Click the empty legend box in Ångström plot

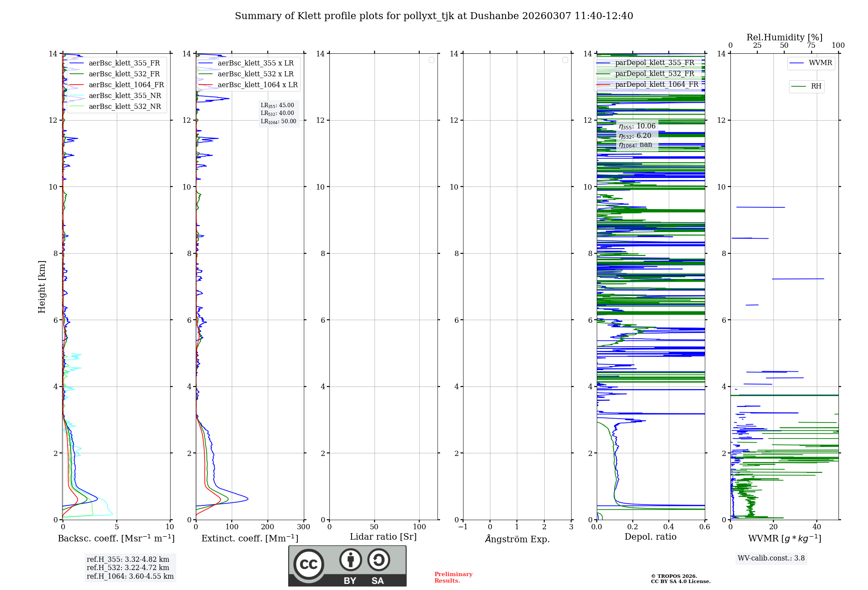(x=565, y=60)
